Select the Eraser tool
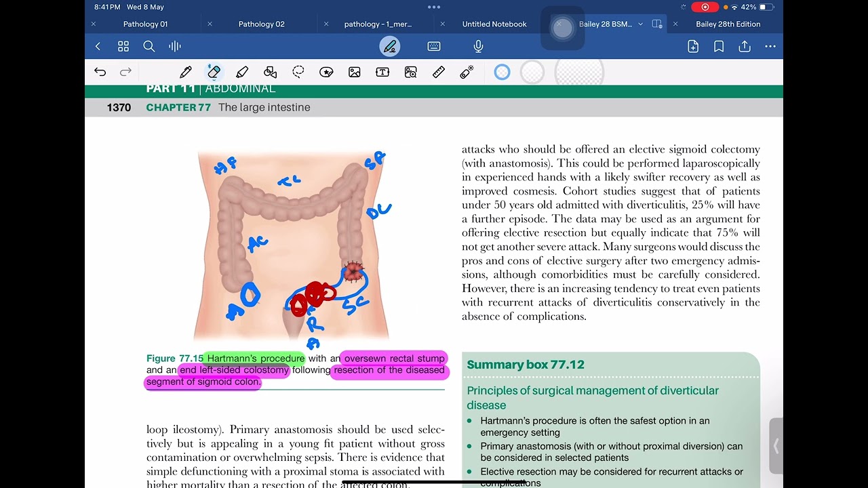Image resolution: width=868 pixels, height=488 pixels. (214, 72)
